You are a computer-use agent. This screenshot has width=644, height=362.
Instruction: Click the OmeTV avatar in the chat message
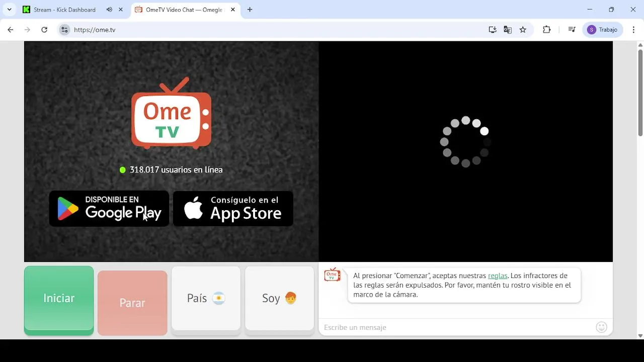(332, 275)
